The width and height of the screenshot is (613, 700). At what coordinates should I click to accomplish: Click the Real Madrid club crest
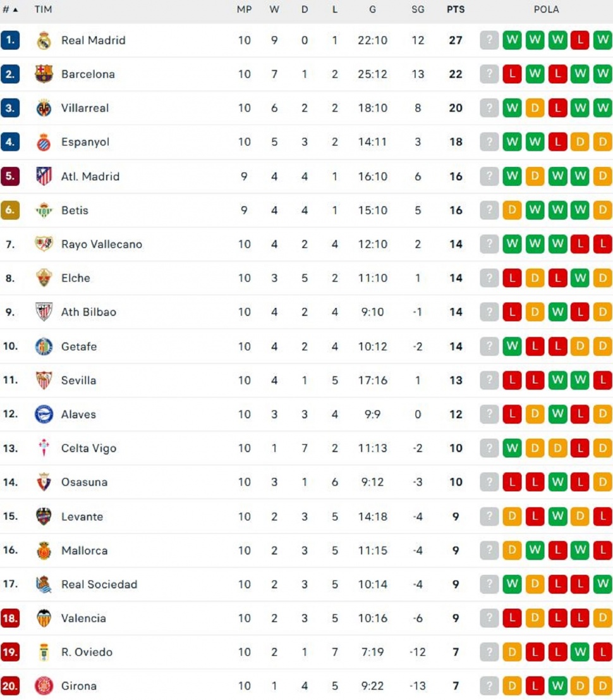point(44,40)
